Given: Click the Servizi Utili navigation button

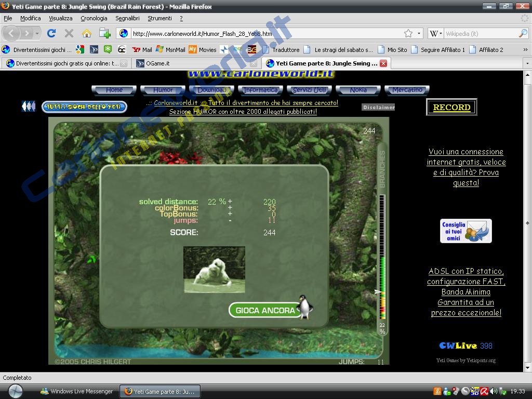Looking at the screenshot, I should [x=310, y=90].
